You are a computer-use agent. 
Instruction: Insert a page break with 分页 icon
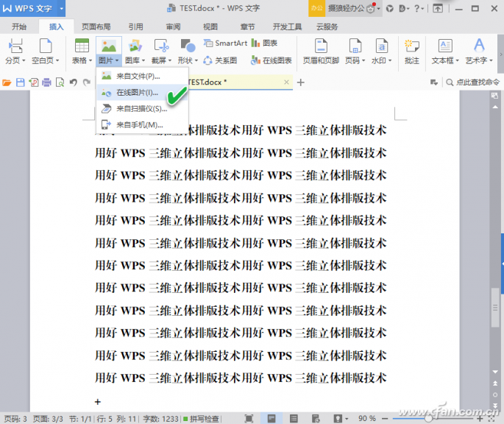(15, 46)
